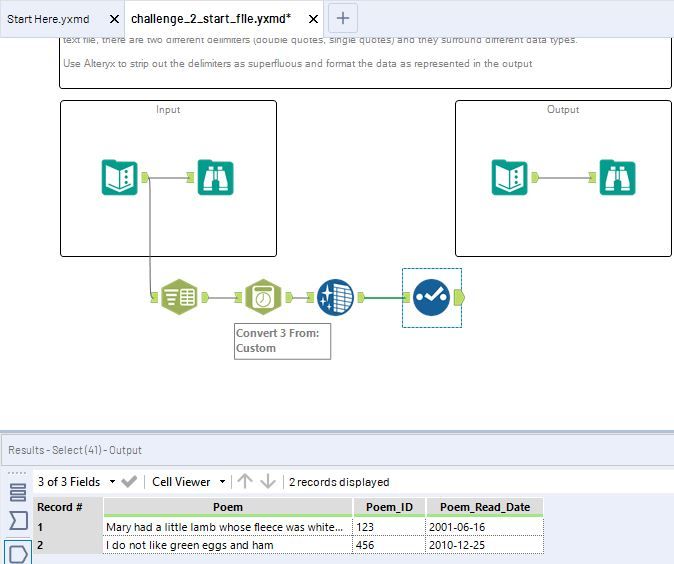Viewport: 674px width, 564px height.
Task: Click the Poem_ID column header
Action: click(389, 507)
